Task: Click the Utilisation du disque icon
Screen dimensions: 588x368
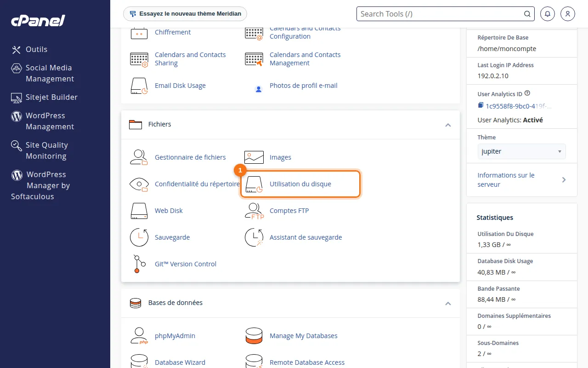Action: 254,184
